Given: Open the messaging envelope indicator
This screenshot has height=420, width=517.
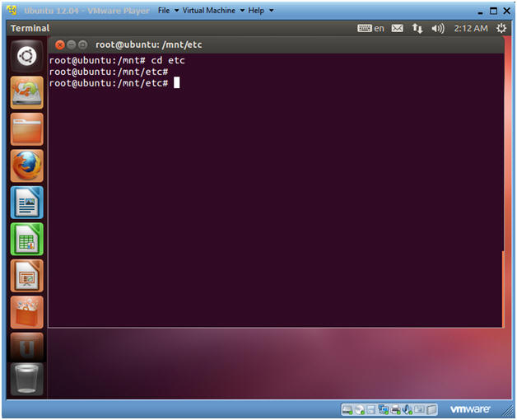Looking at the screenshot, I should pyautogui.click(x=397, y=28).
